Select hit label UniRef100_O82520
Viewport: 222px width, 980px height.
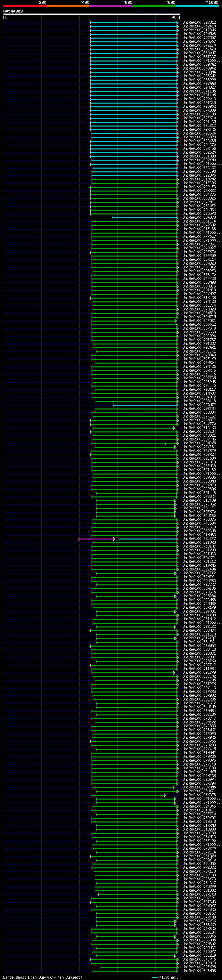(x=199, y=153)
